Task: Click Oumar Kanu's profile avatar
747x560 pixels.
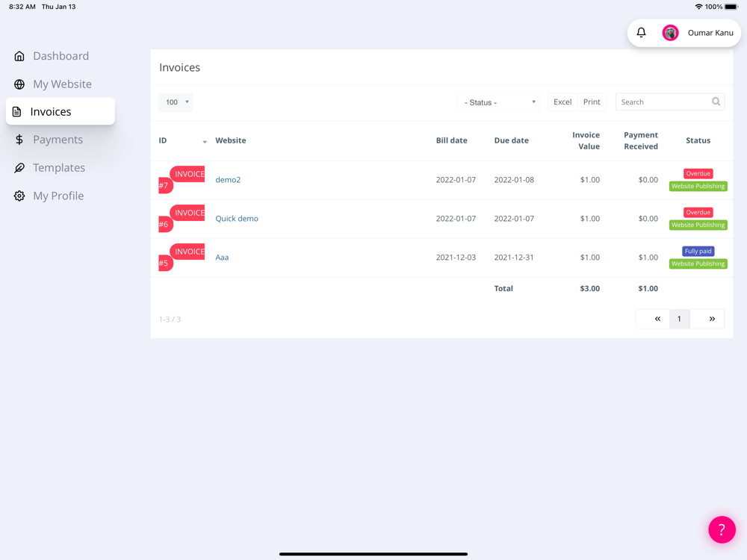Action: pos(670,33)
